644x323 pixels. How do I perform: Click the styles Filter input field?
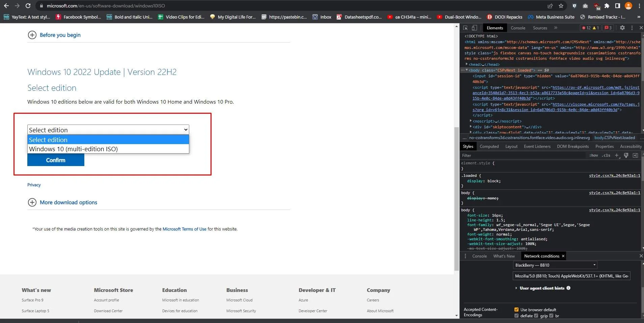click(x=523, y=155)
